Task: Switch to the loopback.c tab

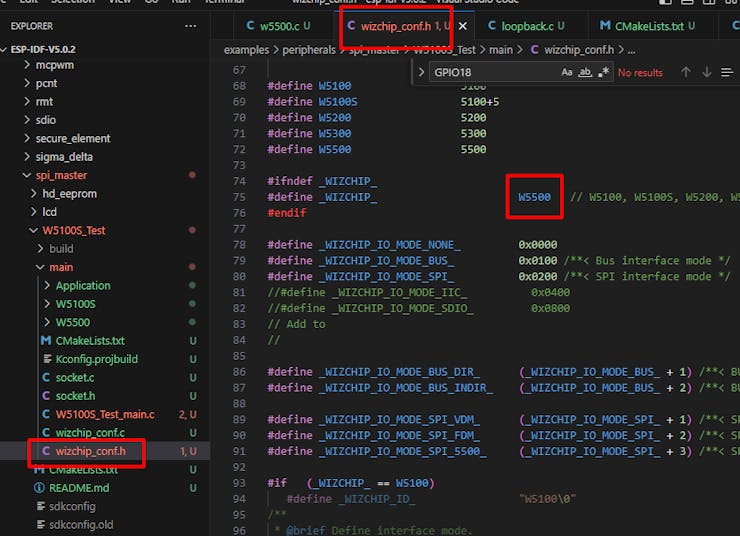Action: pos(526,26)
